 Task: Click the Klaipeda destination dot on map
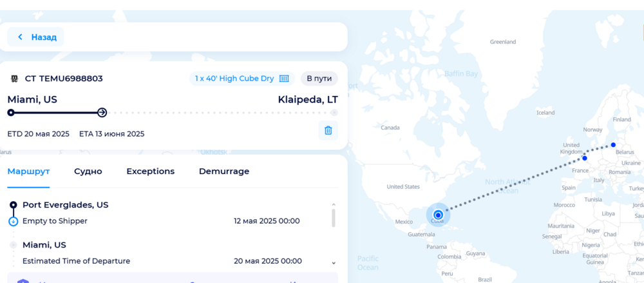pyautogui.click(x=613, y=144)
